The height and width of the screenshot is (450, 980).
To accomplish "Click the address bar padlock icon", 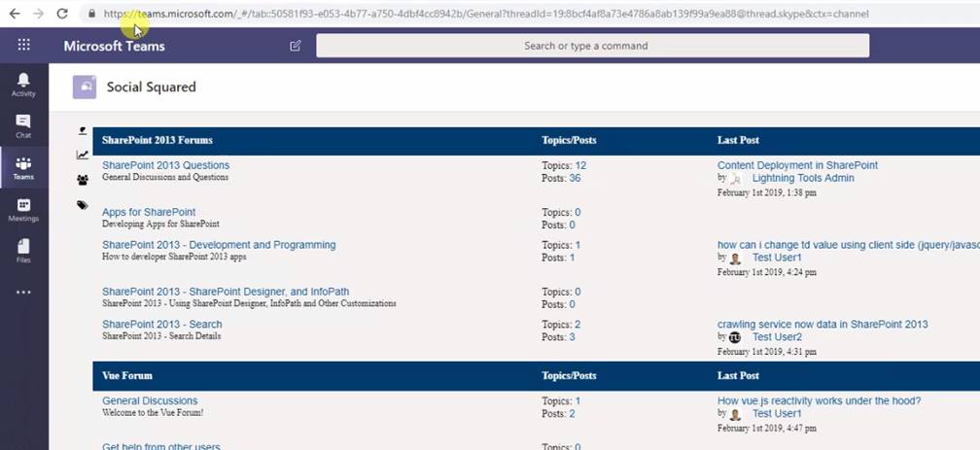I will (91, 14).
